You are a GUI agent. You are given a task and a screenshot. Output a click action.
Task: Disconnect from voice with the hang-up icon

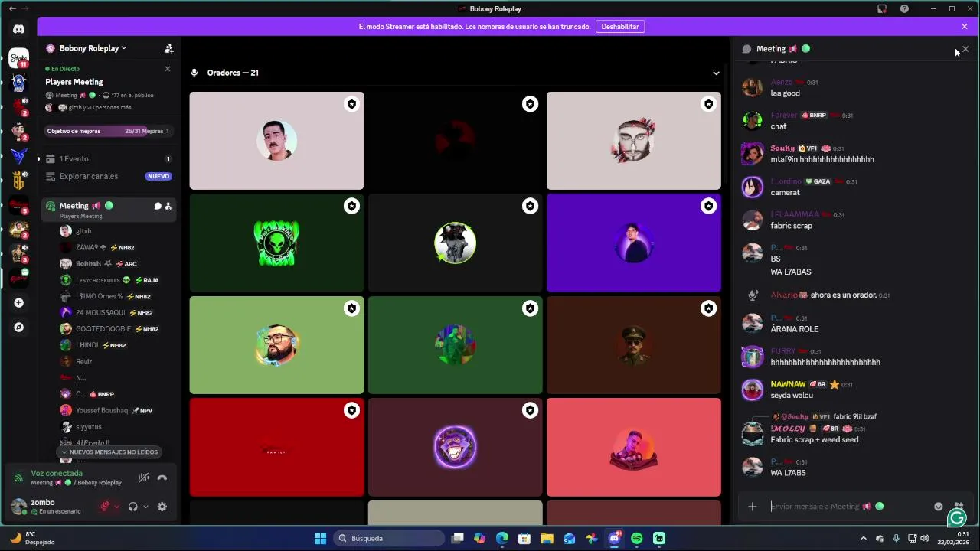point(162,478)
